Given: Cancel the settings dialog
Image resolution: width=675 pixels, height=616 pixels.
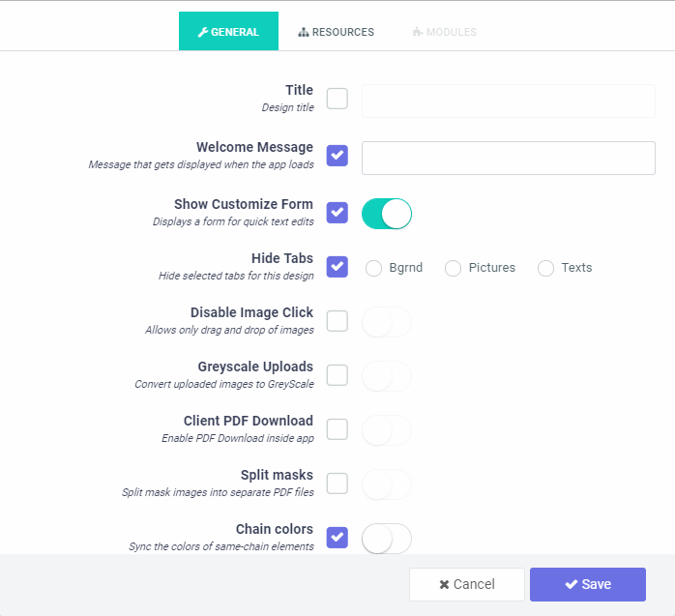Looking at the screenshot, I should click(467, 584).
